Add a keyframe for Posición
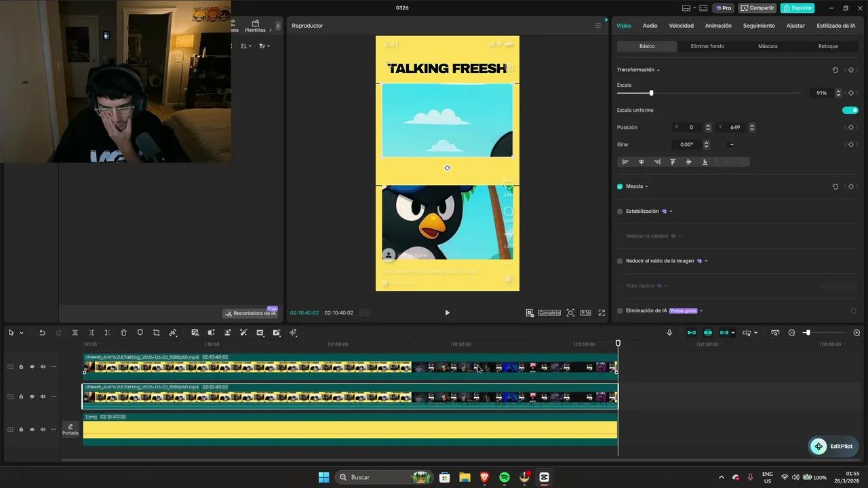Viewport: 868px width, 488px height. tap(851, 127)
